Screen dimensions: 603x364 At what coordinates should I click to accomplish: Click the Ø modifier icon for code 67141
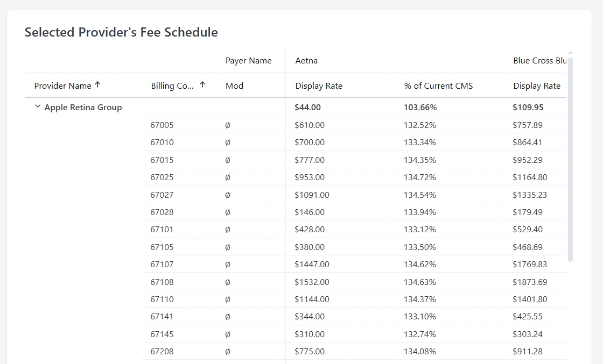pos(227,316)
